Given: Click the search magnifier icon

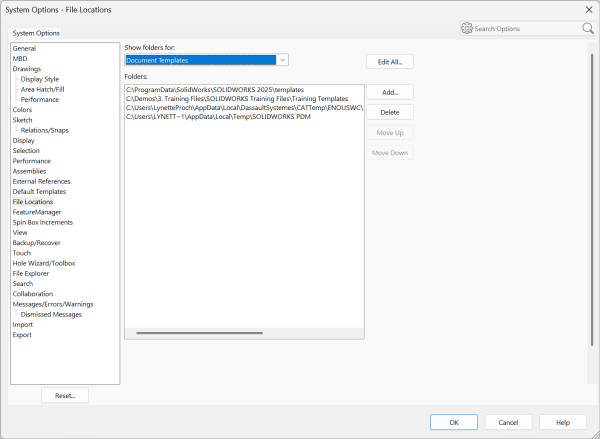Looking at the screenshot, I should click(x=588, y=29).
